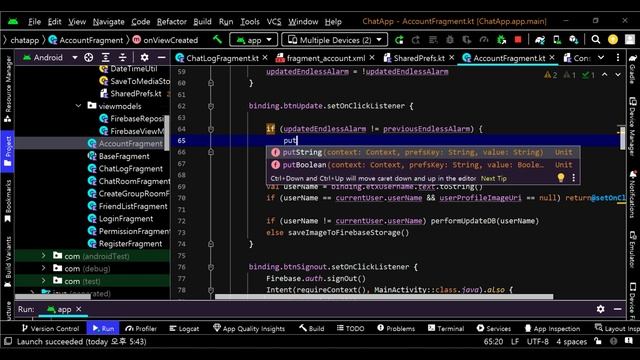The image size is (640, 360).
Task: Hide the project panel with minus icon
Action: click(161, 58)
